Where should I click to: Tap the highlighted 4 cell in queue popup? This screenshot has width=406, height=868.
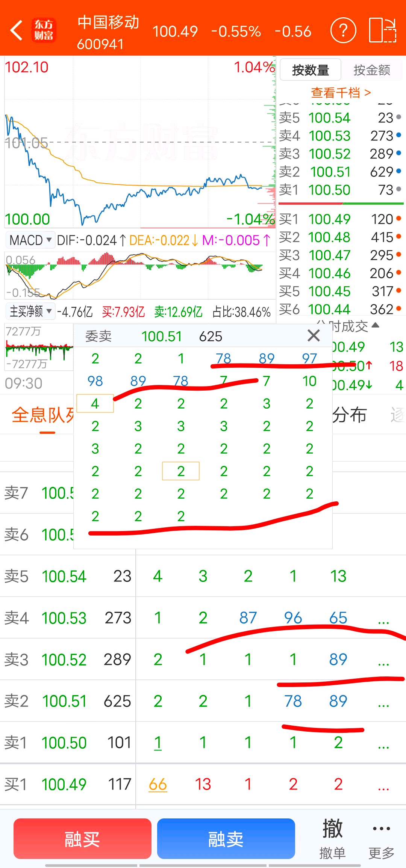click(95, 403)
